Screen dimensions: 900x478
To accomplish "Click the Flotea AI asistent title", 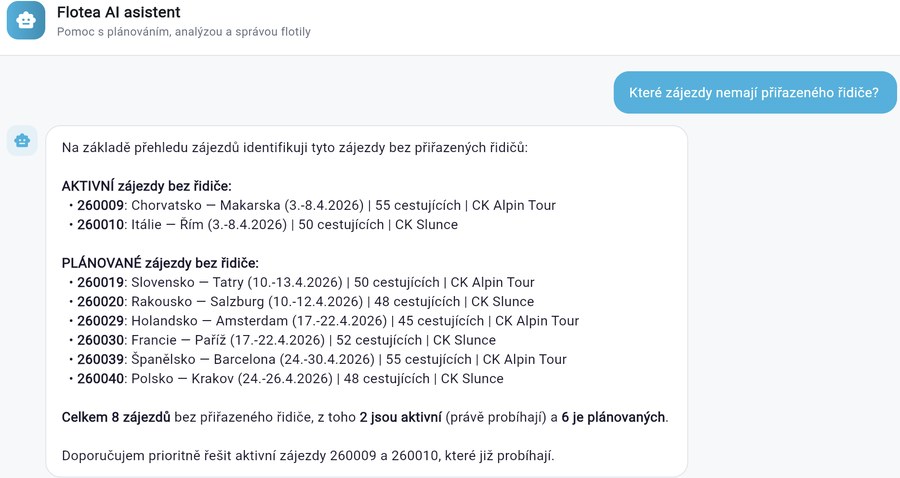I will click(x=119, y=12).
